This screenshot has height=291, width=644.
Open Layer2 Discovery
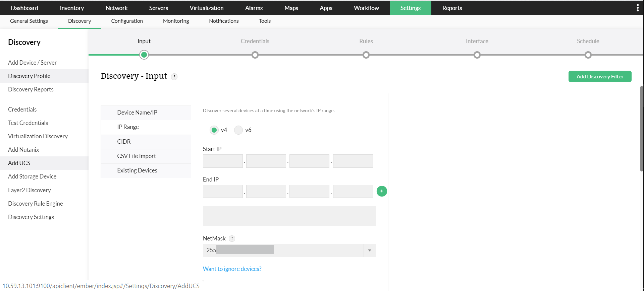(30, 190)
